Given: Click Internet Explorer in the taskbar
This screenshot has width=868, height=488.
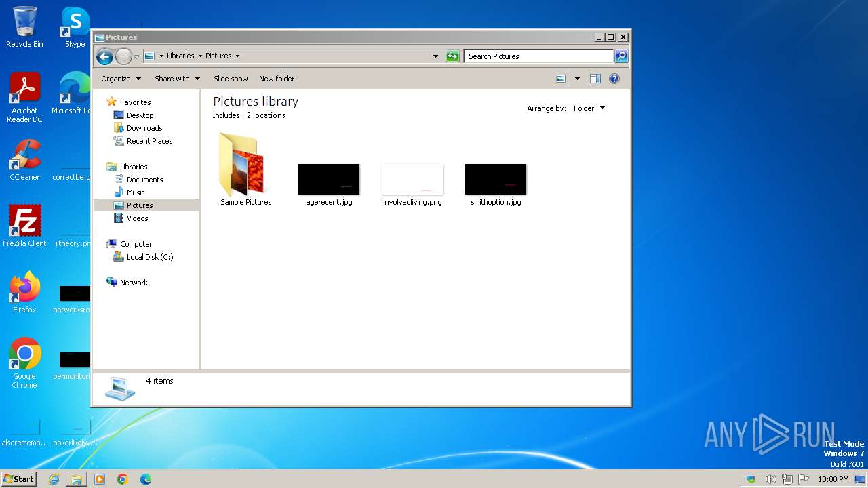Looking at the screenshot, I should coord(54,479).
